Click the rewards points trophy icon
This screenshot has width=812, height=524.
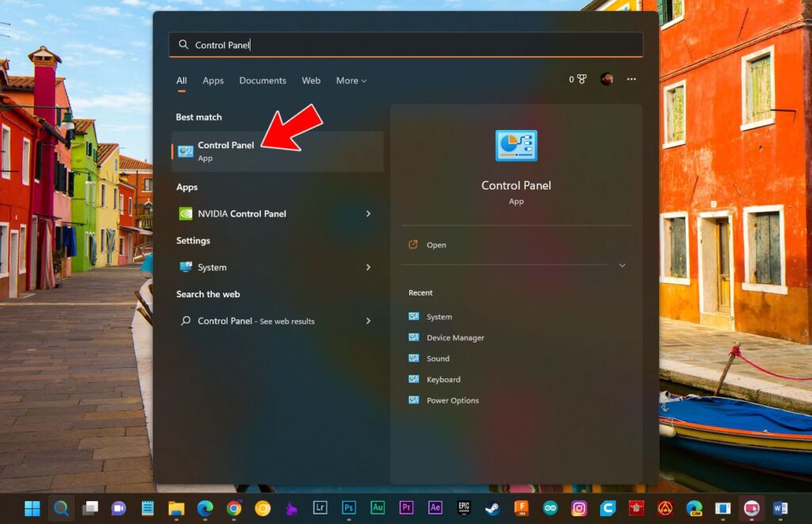point(582,79)
